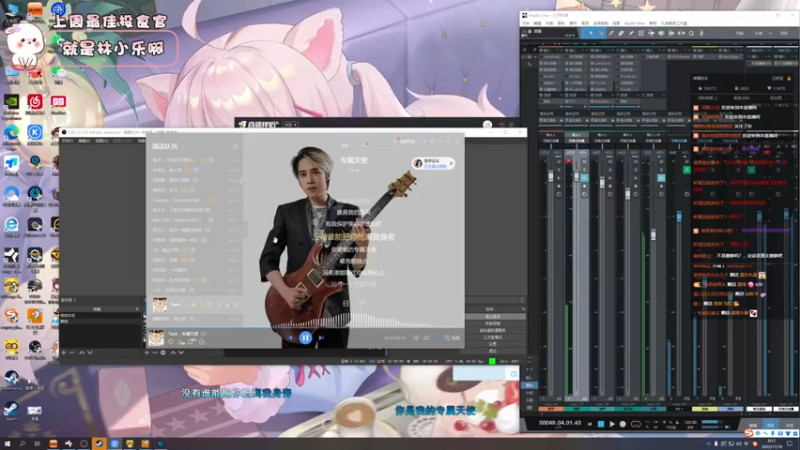Open comments icon for the playing song
Image resolution: width=800 pixels, height=450 pixels.
click(x=192, y=342)
